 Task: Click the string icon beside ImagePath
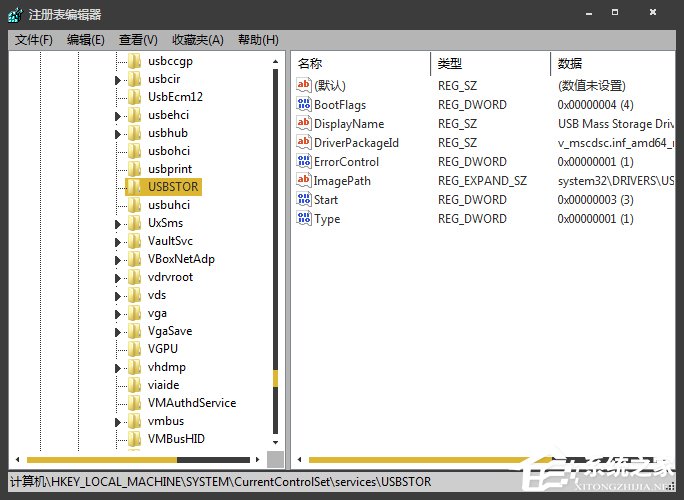tap(304, 180)
